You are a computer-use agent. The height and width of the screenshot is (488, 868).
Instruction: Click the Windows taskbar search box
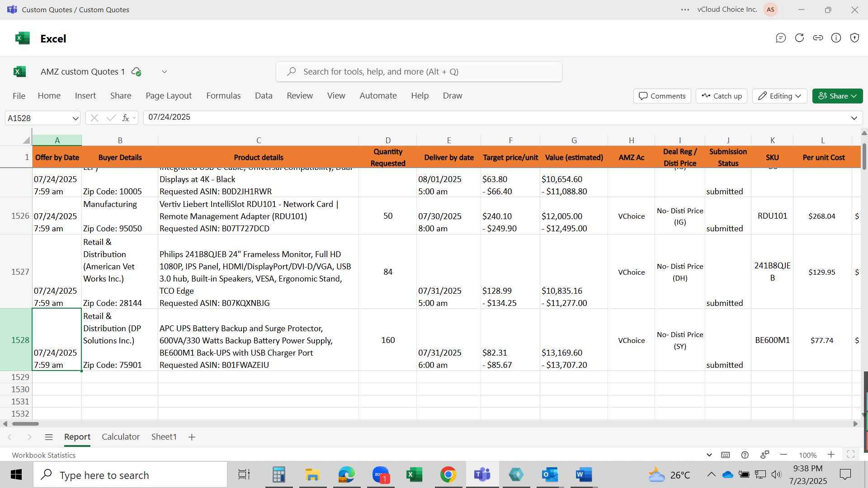pos(130,475)
